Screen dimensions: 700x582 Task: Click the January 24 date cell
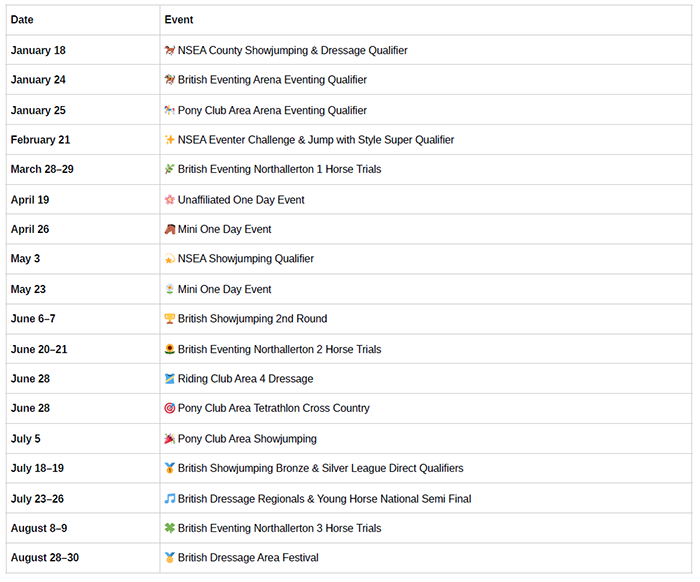pyautogui.click(x=38, y=80)
